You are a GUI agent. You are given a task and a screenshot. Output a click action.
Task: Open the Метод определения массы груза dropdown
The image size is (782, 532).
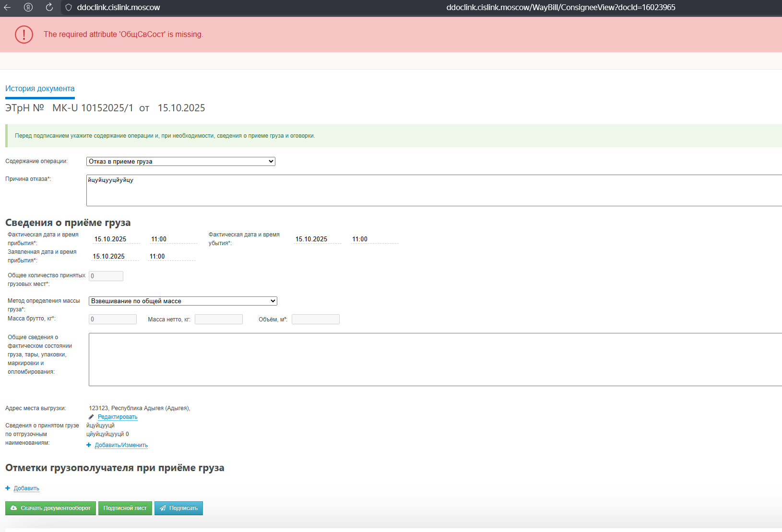[x=183, y=301]
